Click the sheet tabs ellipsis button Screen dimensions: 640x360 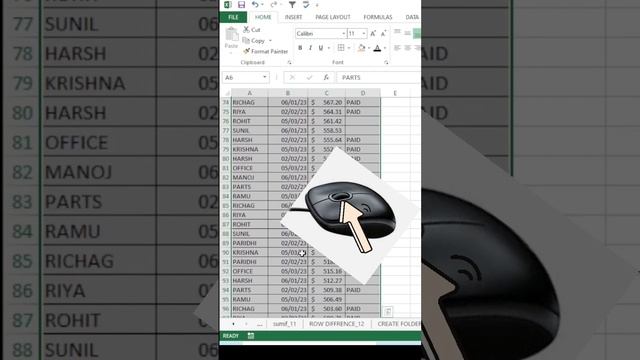pyautogui.click(x=260, y=324)
